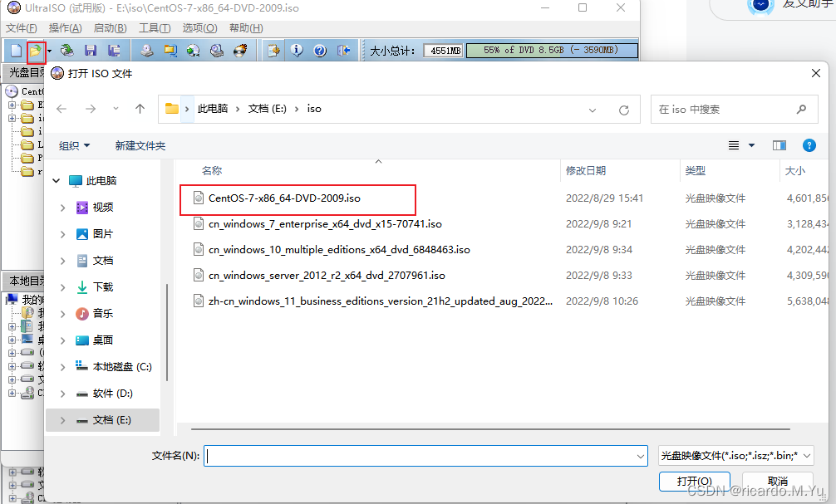The width and height of the screenshot is (836, 504).
Task: Click the forward arrow in the dialog
Action: click(91, 110)
